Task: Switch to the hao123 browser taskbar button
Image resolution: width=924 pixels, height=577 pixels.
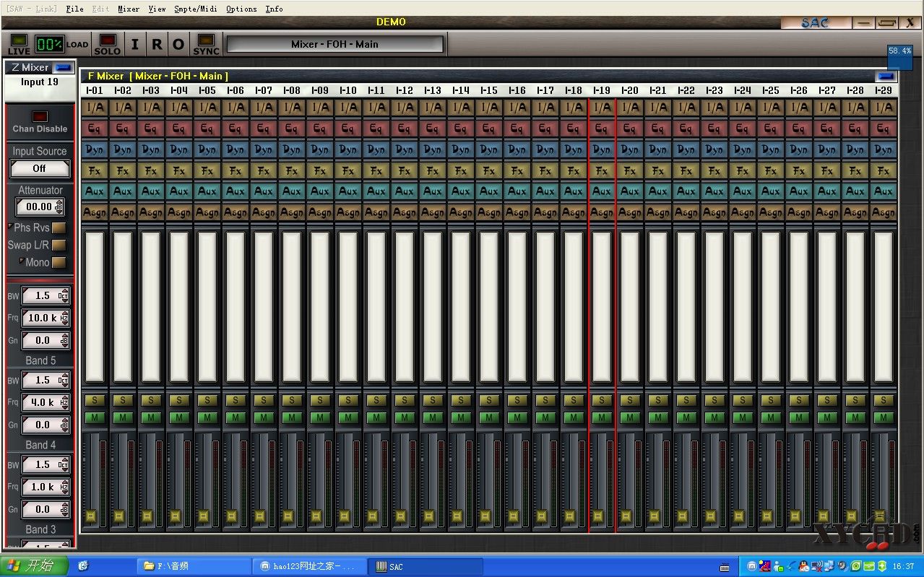Action: point(310,567)
